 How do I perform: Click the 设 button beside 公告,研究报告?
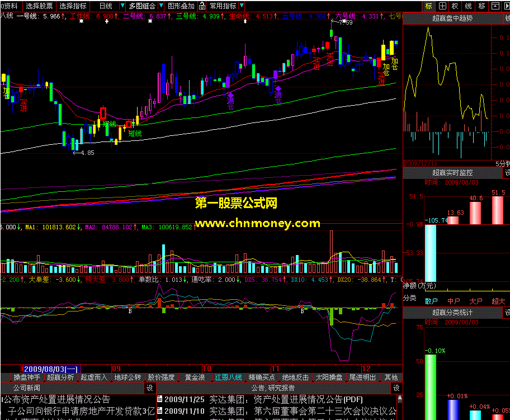(x=396, y=388)
